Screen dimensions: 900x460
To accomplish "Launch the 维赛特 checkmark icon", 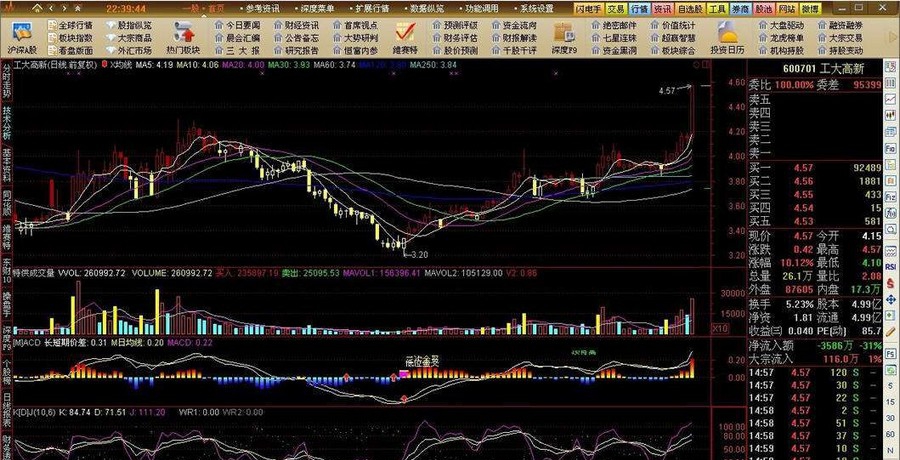I will 405,37.
